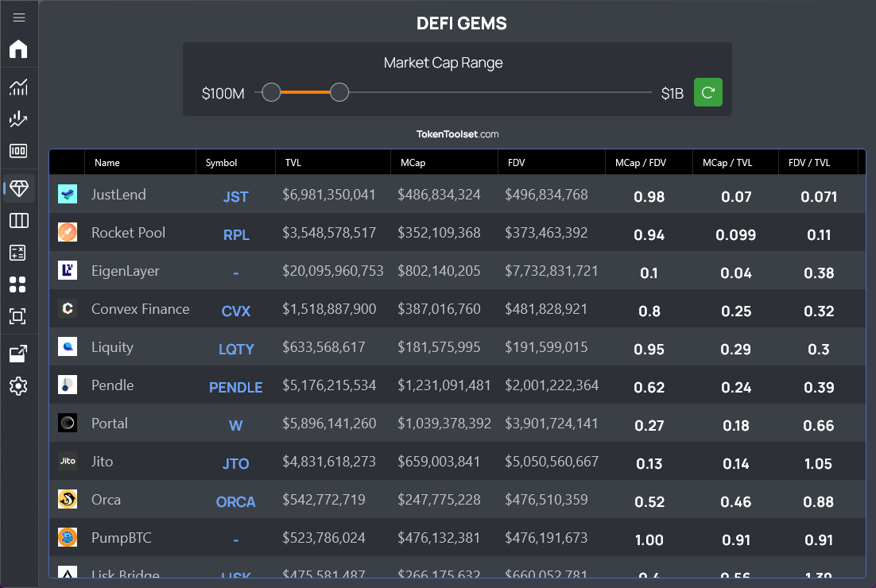Select the PumpBTC name cell
The image size is (876, 588).
click(122, 538)
